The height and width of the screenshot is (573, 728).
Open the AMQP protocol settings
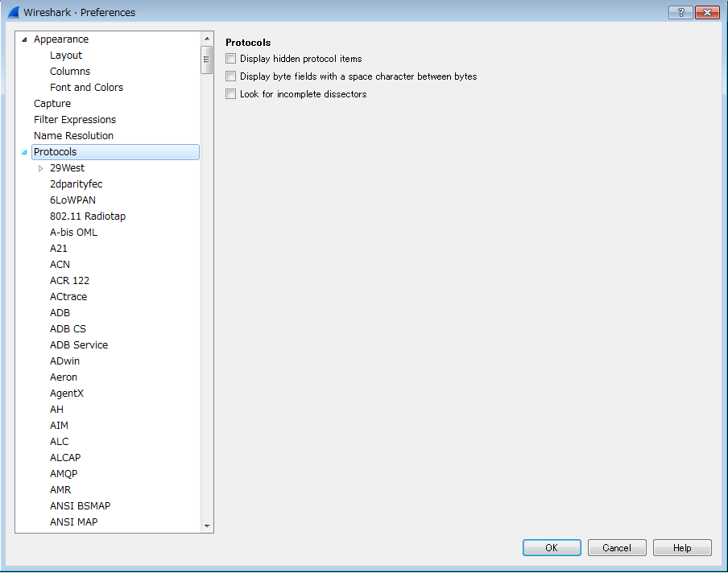coord(63,473)
